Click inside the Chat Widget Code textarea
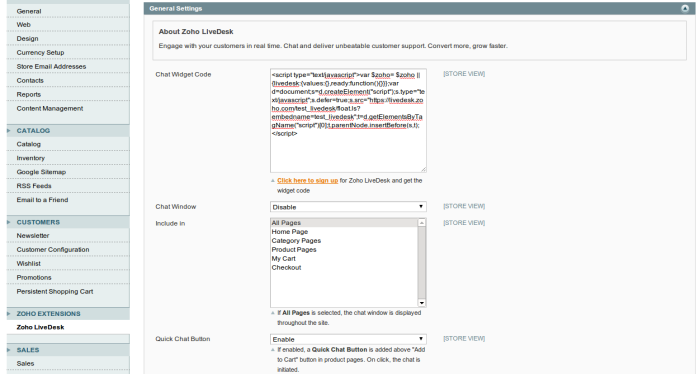 (348, 121)
